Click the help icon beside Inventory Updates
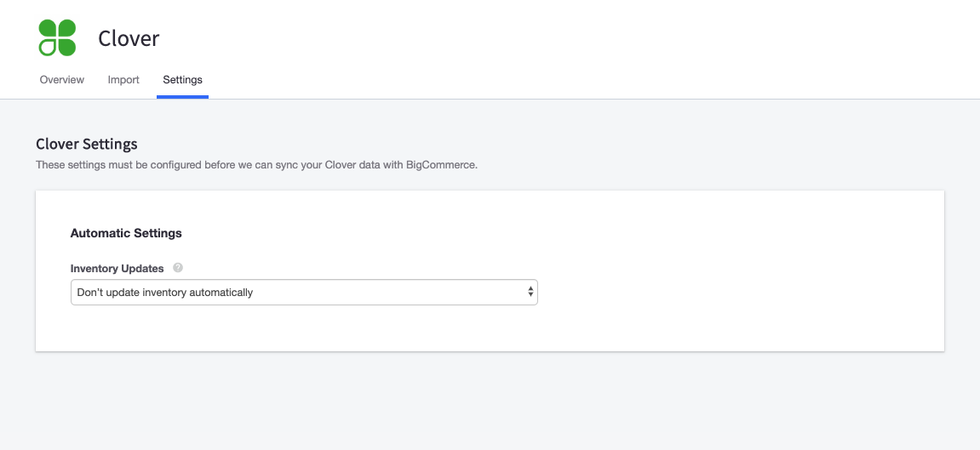Screen dimensions: 980x450 (178, 268)
